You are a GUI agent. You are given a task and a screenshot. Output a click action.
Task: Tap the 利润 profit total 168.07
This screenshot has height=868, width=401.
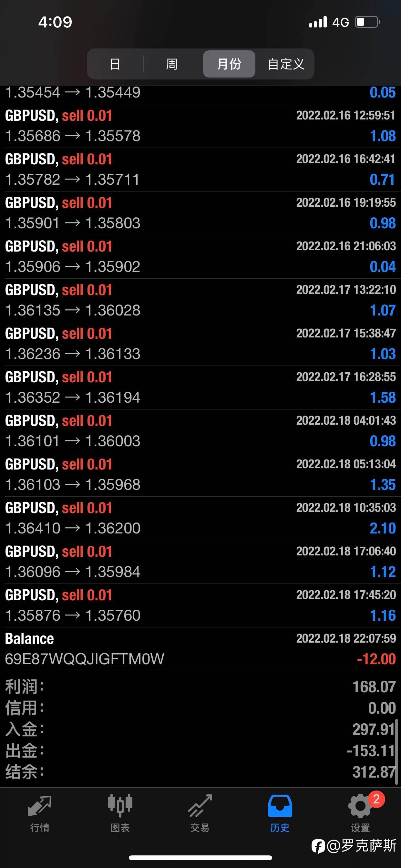pos(374,687)
